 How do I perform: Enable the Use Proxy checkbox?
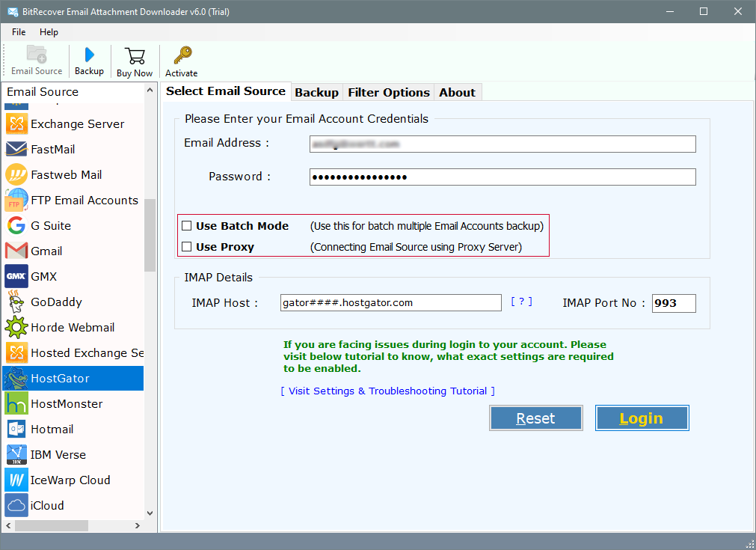(187, 247)
